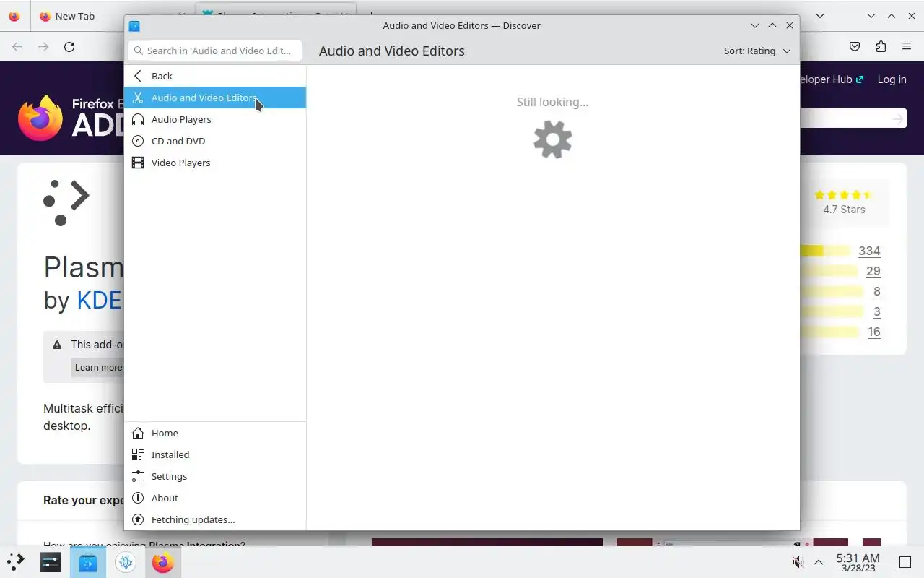The image size is (924, 578).
Task: Click Log in link in Firefox page
Action: coord(892,79)
